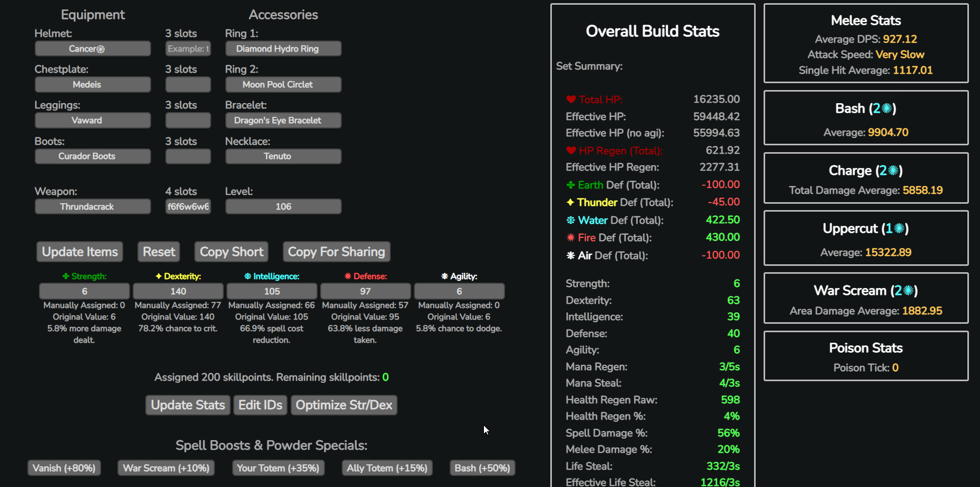Click the Thunder element icon beside Thunder Def
The height and width of the screenshot is (487, 980).
click(x=570, y=202)
